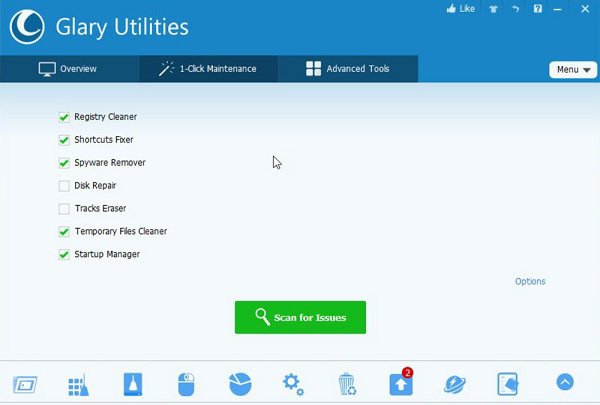Viewport: 600px width, 405px height.
Task: Open the registry cleaner grid-broom icon
Action: pos(78,384)
